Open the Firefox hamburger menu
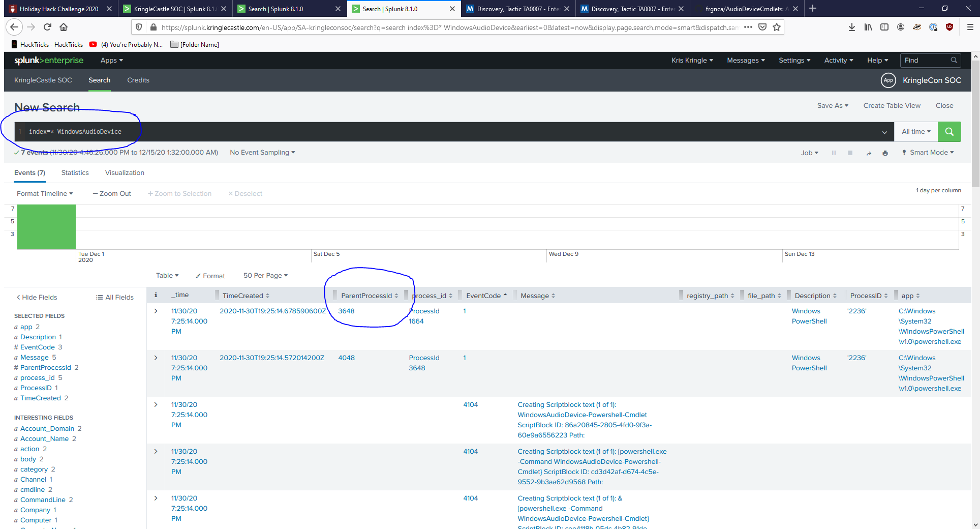The width and height of the screenshot is (980, 529). click(x=970, y=27)
